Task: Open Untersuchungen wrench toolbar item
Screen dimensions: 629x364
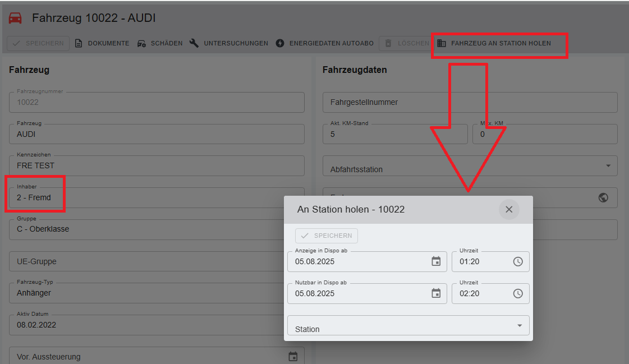Action: coord(229,43)
